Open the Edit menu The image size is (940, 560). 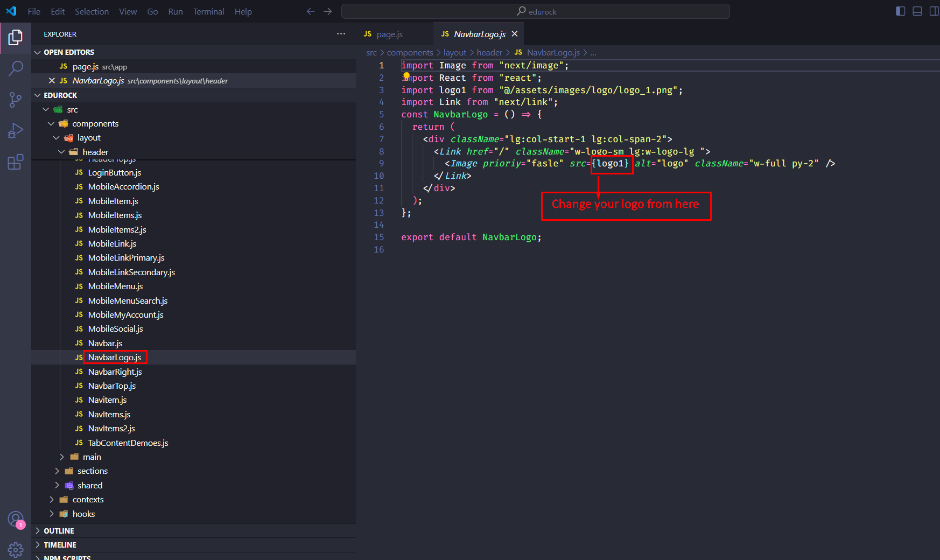coord(58,11)
